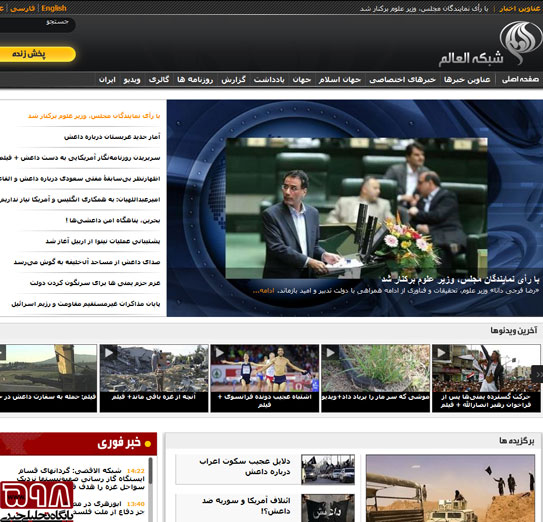The width and height of the screenshot is (543, 522).
Task: Switch language to فارسی
Action: [x=23, y=9]
